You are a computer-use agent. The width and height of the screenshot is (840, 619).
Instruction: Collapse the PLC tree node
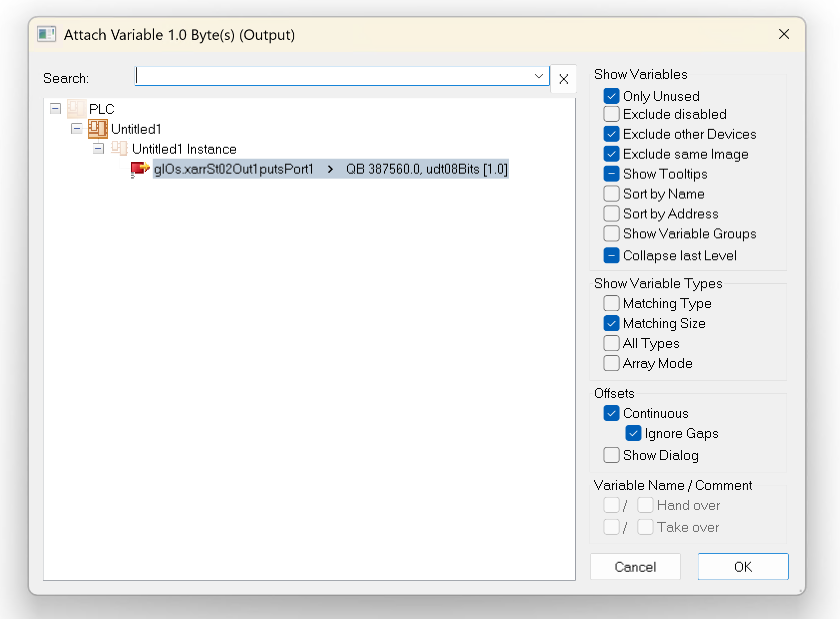pos(55,109)
